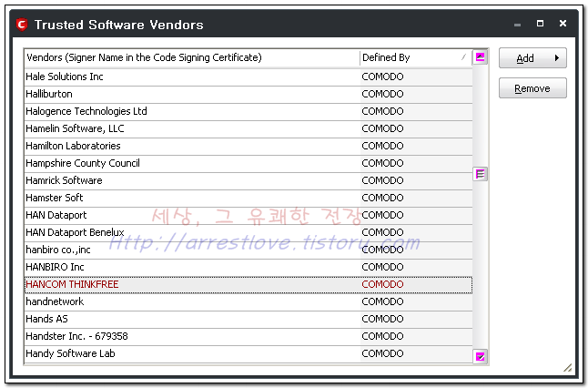Viewport: 588px width, 388px height.
Task: Select HAN Dataport vendor row
Action: coord(248,215)
